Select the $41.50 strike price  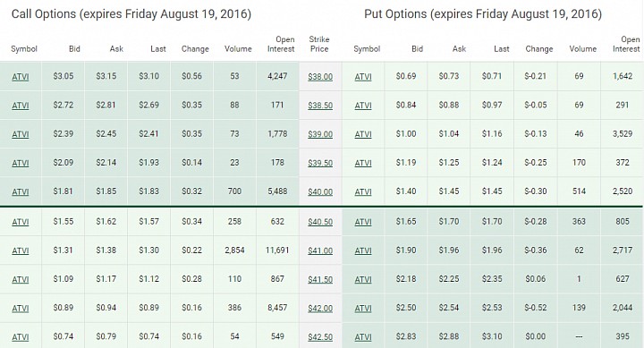click(x=320, y=279)
